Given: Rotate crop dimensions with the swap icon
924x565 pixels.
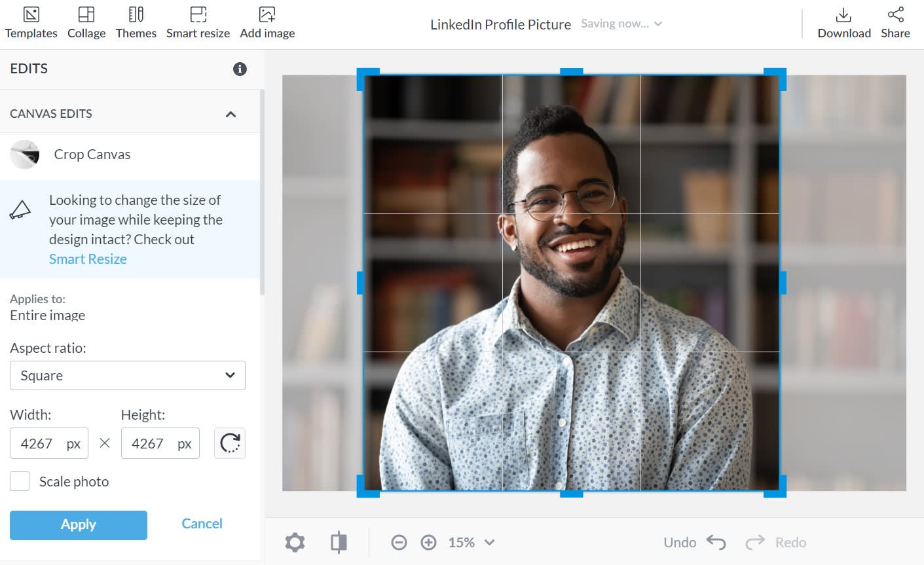Looking at the screenshot, I should pos(230,443).
